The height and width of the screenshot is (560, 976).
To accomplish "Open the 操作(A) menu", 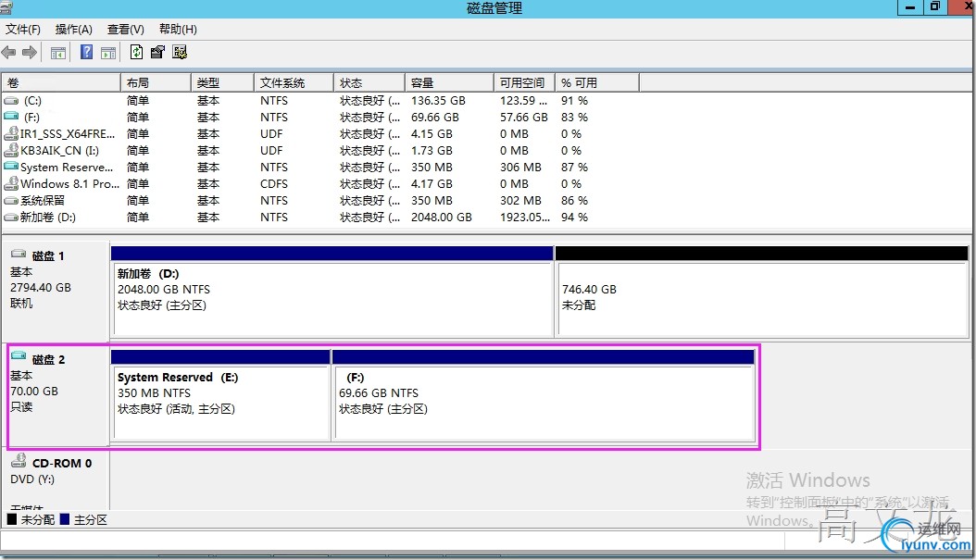I will click(73, 30).
